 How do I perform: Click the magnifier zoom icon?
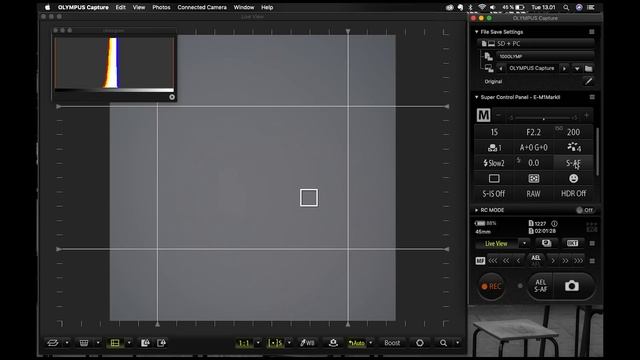point(443,343)
